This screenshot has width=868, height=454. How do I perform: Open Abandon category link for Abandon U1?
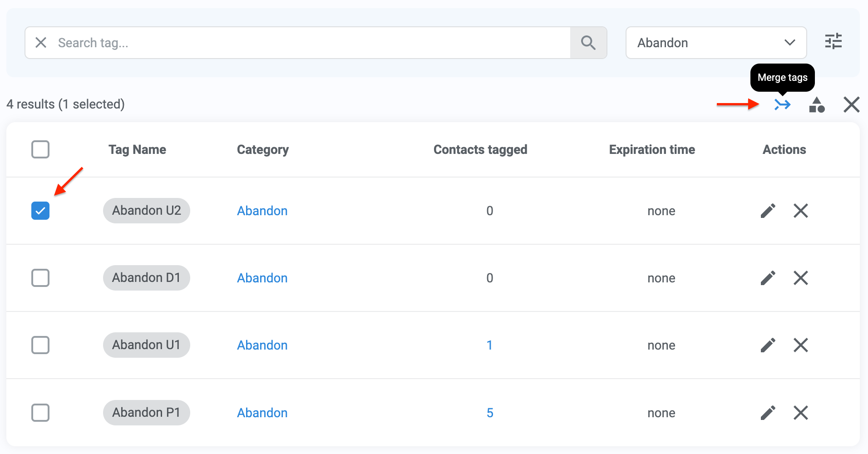[262, 345]
